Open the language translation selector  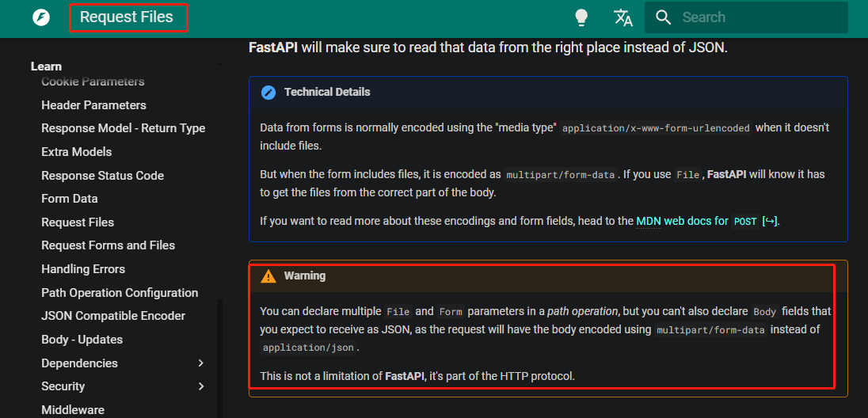(x=623, y=17)
